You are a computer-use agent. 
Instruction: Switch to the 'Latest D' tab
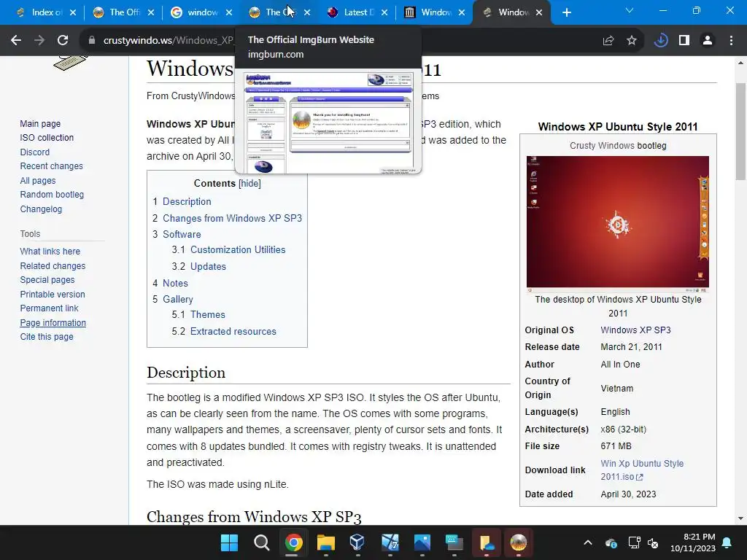pos(354,12)
